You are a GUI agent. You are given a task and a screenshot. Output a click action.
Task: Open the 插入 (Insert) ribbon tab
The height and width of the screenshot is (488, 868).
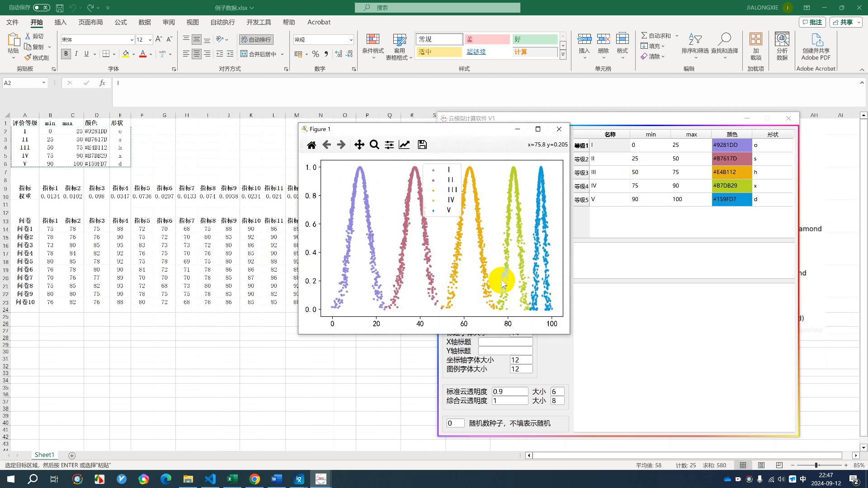(x=60, y=22)
